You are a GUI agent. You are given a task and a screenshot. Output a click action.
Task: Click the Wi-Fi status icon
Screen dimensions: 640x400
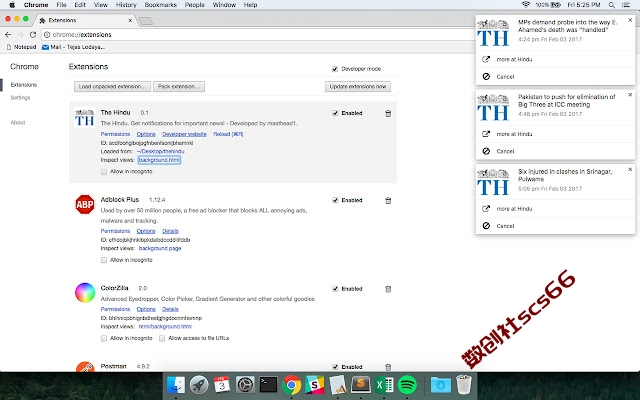(526, 4)
